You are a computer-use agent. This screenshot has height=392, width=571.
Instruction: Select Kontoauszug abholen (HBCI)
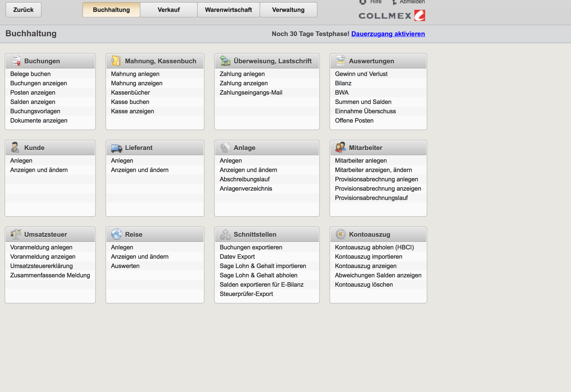point(374,247)
